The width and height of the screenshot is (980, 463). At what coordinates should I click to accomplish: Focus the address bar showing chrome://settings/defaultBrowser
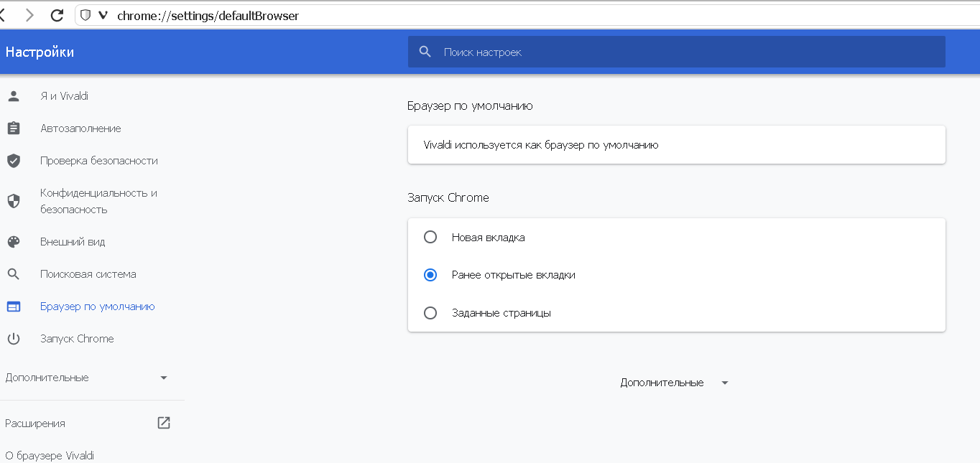pos(527,15)
